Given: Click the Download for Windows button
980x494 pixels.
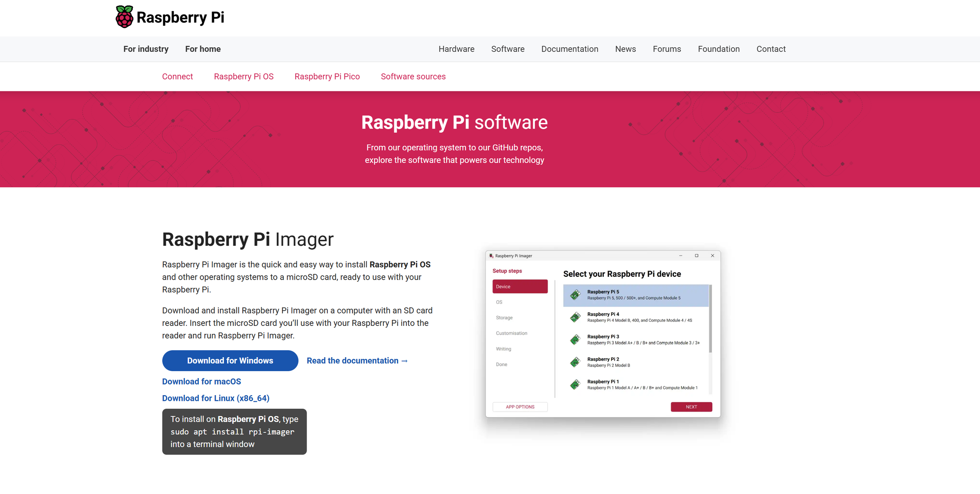Looking at the screenshot, I should 230,360.
